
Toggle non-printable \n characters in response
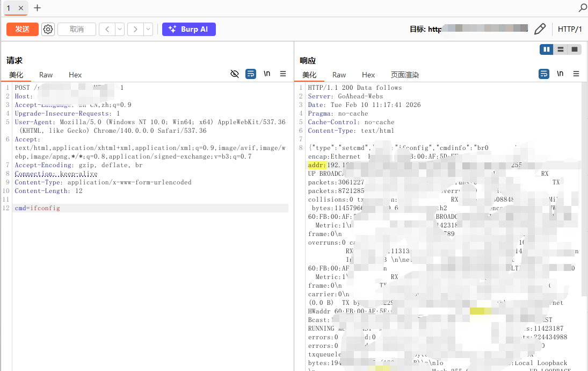(560, 74)
